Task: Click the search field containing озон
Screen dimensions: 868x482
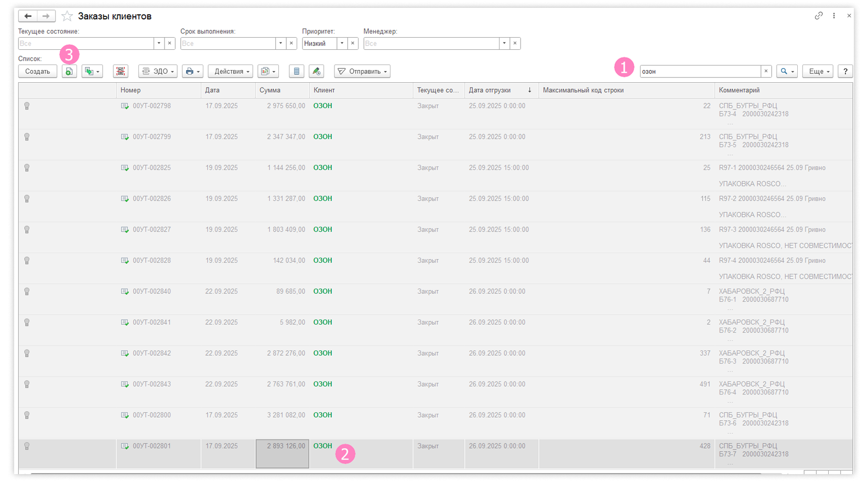Action: tap(700, 72)
